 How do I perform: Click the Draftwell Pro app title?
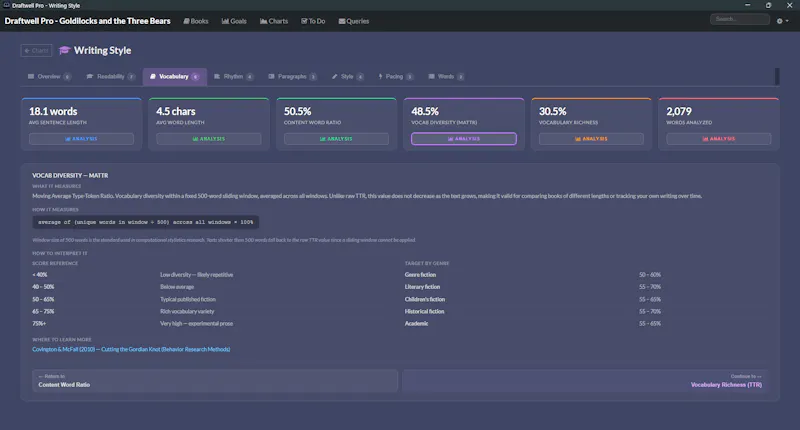click(x=87, y=21)
